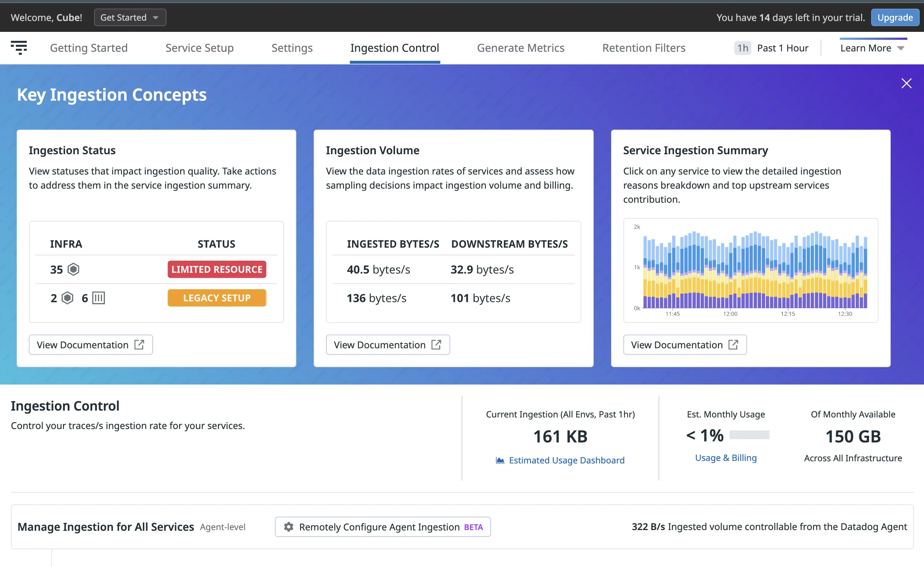Screen dimensions: 924x567
Task: Open the Settings tab
Action: (292, 48)
